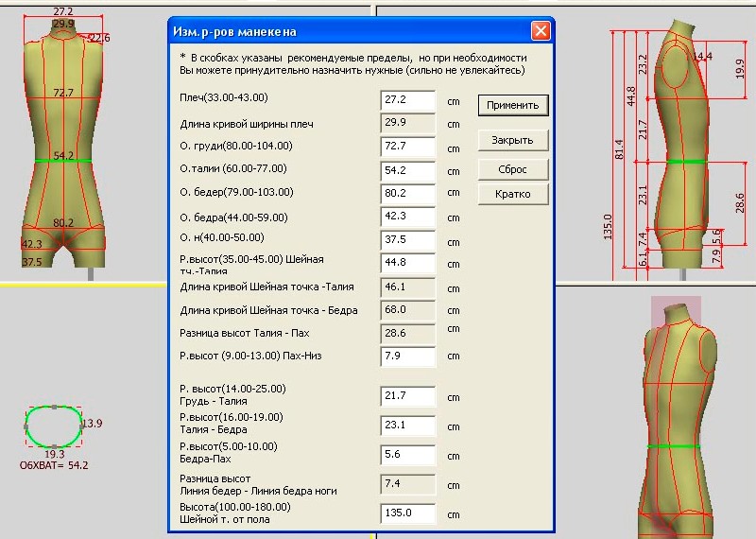Click the Сброс button
Screen dimensions: 756x539
pyautogui.click(x=513, y=169)
